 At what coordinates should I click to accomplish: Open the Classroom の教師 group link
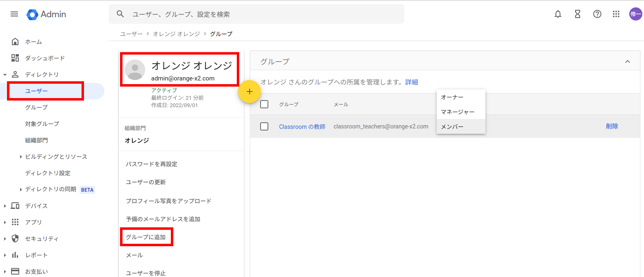click(x=302, y=127)
